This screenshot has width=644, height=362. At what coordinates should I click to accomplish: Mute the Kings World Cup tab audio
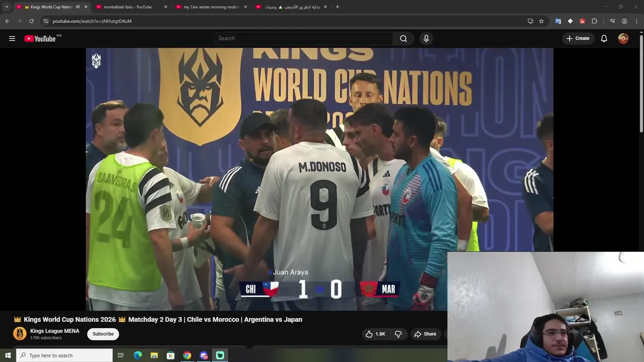(77, 7)
